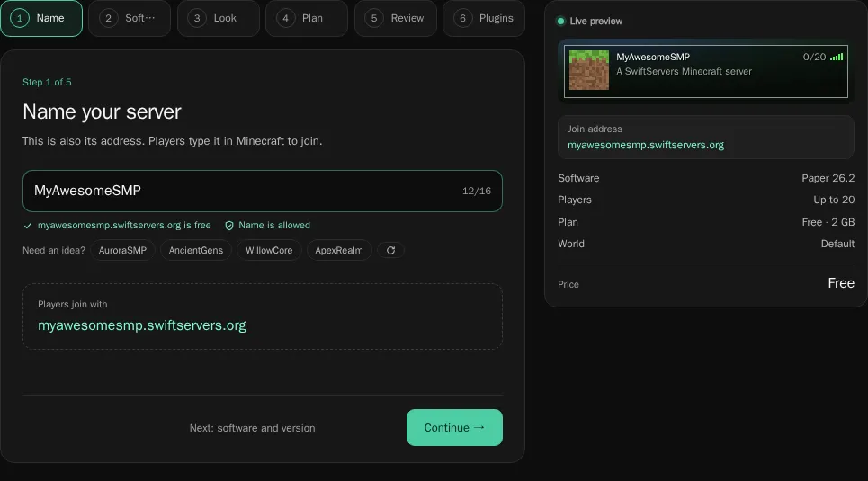Click the green Live preview status dot
The height and width of the screenshot is (481, 868).
(x=560, y=21)
